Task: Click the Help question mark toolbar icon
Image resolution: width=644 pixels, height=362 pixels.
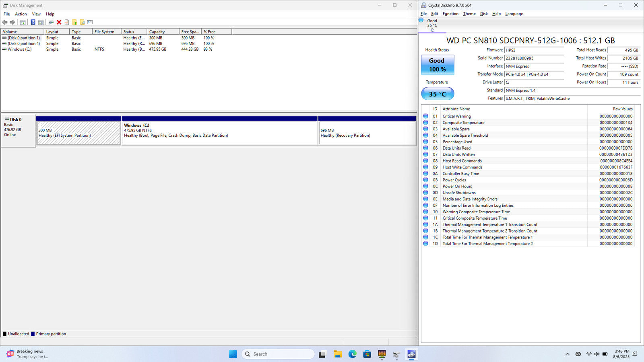Action: tap(33, 23)
